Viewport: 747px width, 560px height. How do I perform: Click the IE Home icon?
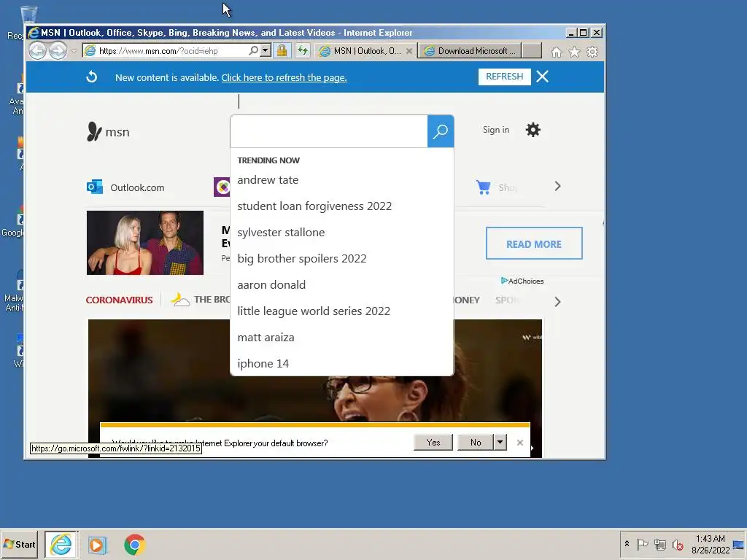pos(557,52)
